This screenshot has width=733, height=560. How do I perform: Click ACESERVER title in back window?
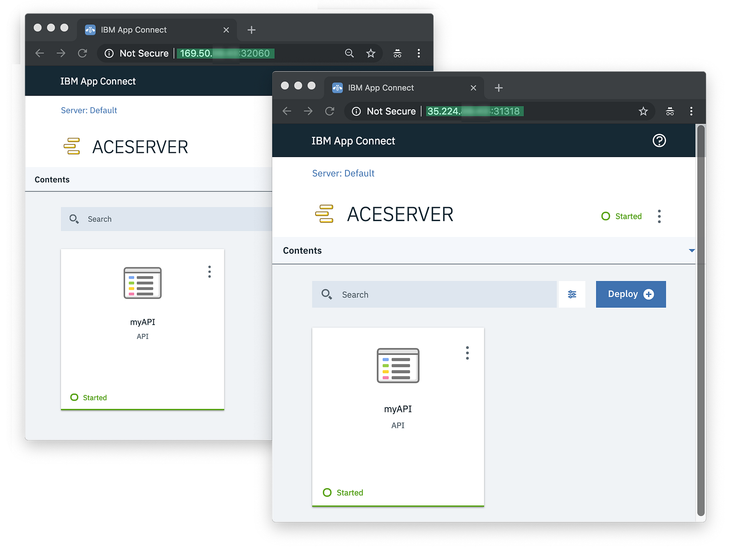(x=140, y=147)
